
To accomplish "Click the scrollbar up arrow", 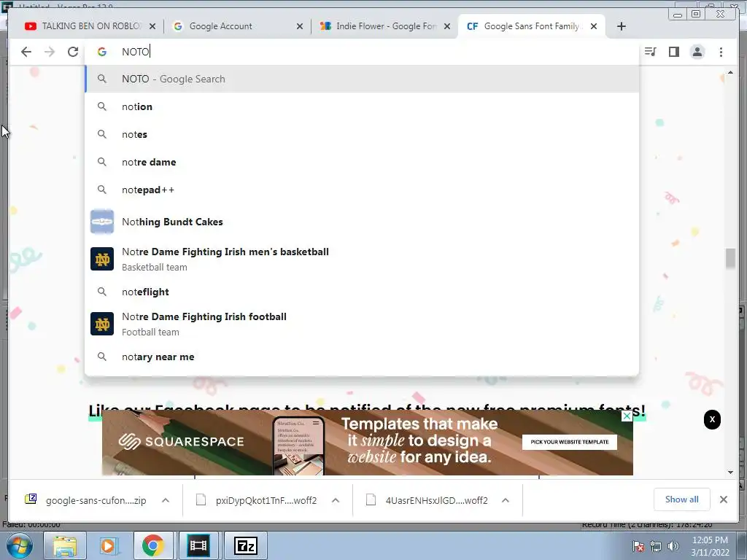I will coord(730,72).
